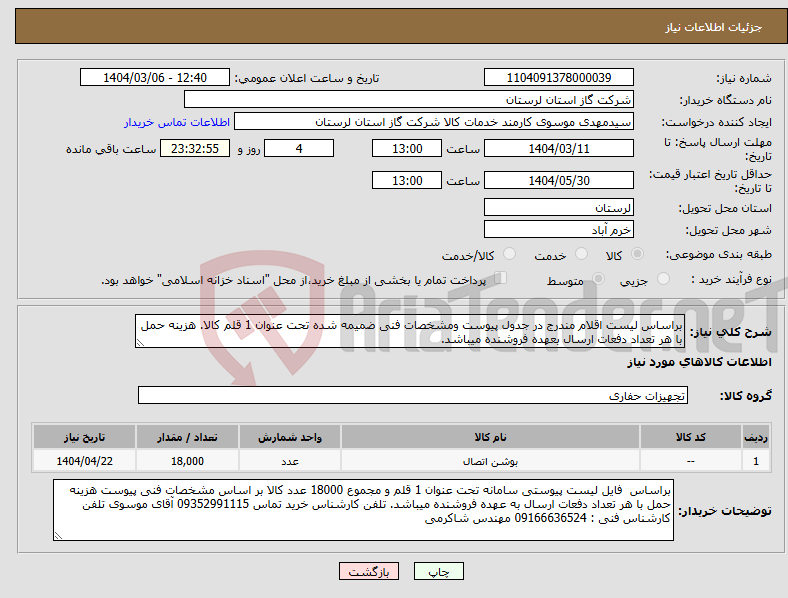Click the ردیف column header
Image resolution: width=788 pixels, height=598 pixels.
click(756, 437)
